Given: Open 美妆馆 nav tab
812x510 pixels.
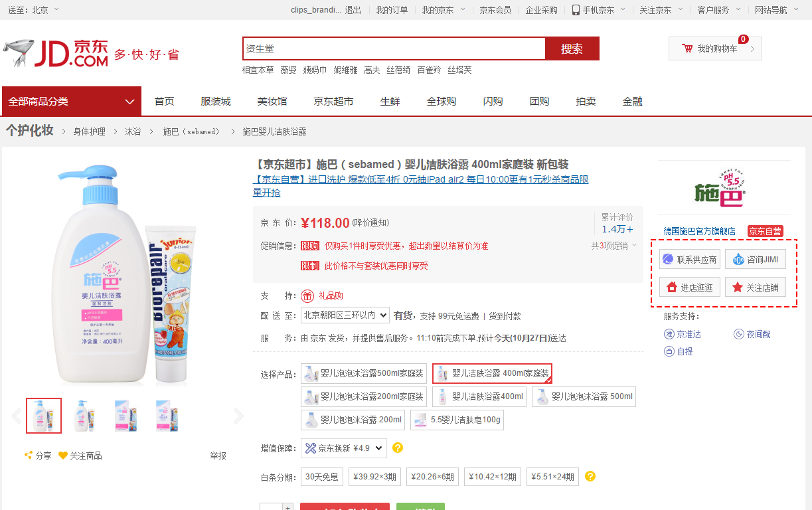Looking at the screenshot, I should (272, 102).
